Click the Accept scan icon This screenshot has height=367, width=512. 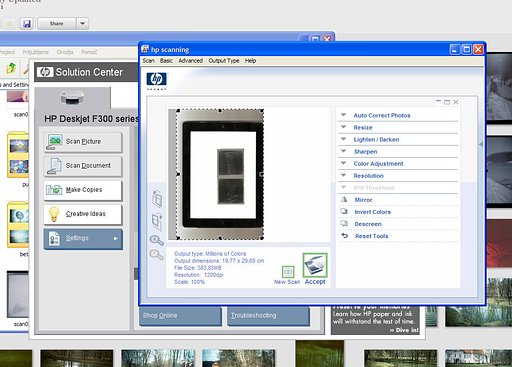[x=315, y=265]
